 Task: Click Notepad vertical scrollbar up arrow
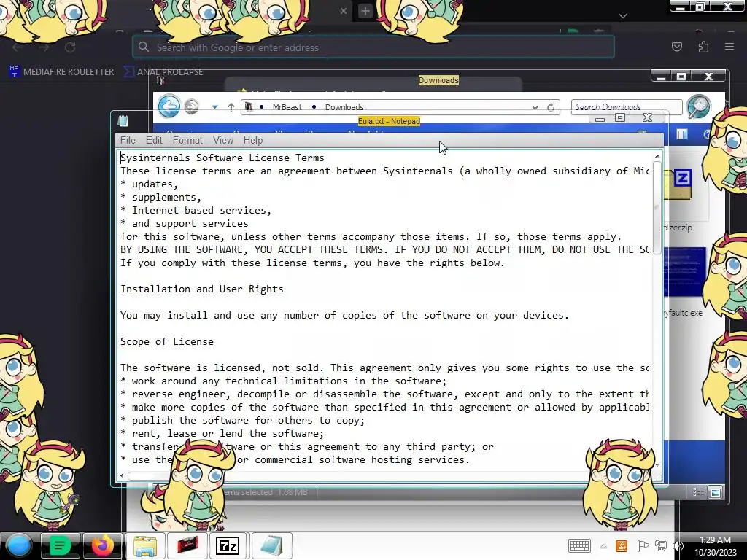(x=657, y=156)
